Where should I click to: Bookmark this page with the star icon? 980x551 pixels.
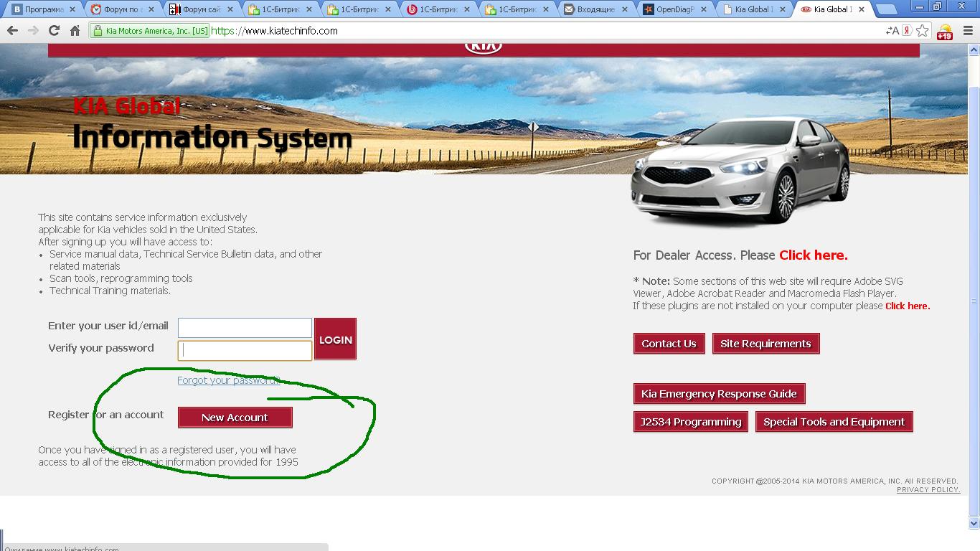[x=923, y=31]
